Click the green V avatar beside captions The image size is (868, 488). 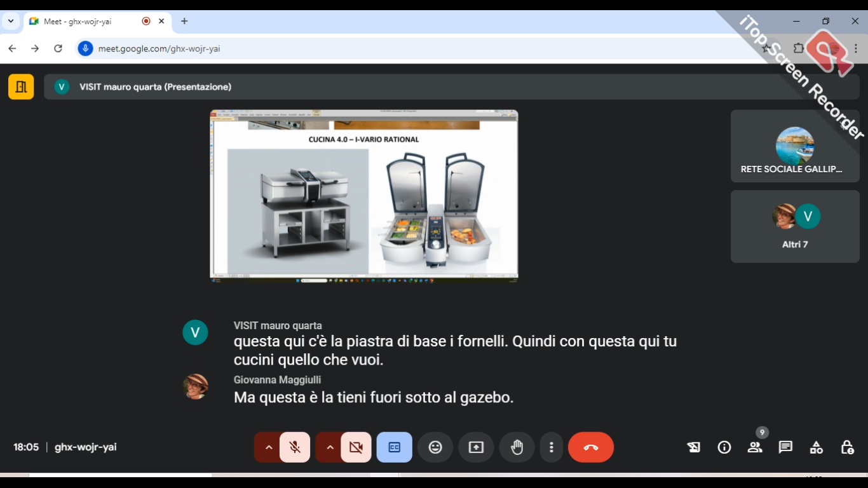(195, 332)
